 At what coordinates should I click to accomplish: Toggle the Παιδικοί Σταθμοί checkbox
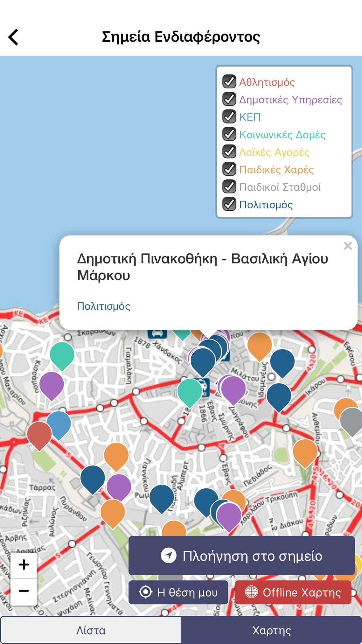click(x=229, y=187)
